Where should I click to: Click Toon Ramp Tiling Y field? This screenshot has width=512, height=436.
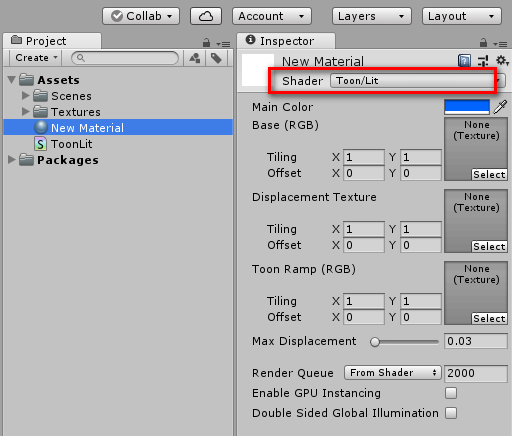[421, 301]
